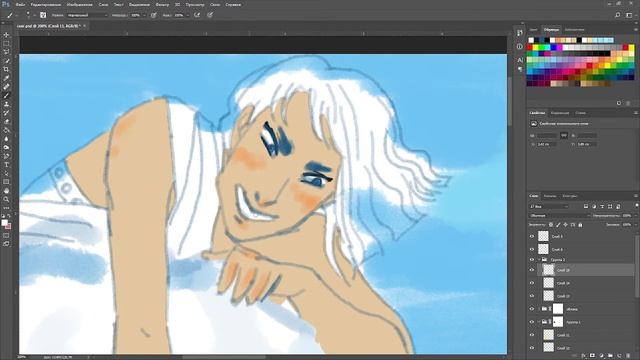Toggle visibility of облака group
Screen dimensions: 640x360
(x=532, y=309)
